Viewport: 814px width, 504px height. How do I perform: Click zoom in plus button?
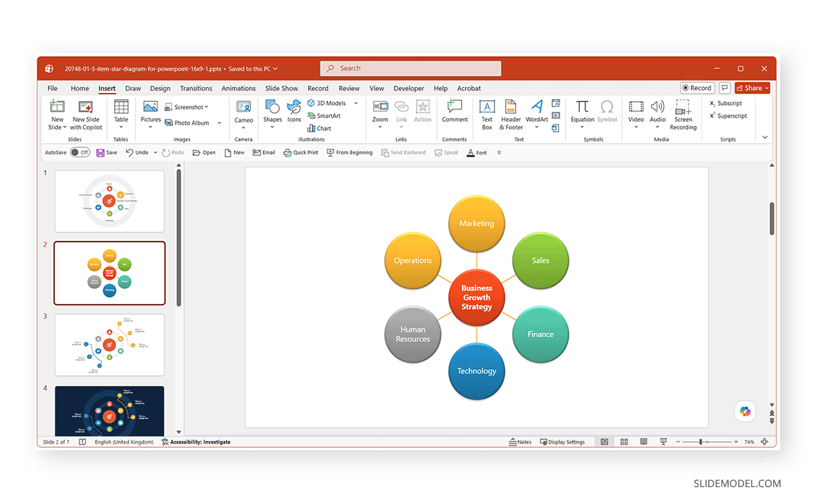coord(737,442)
